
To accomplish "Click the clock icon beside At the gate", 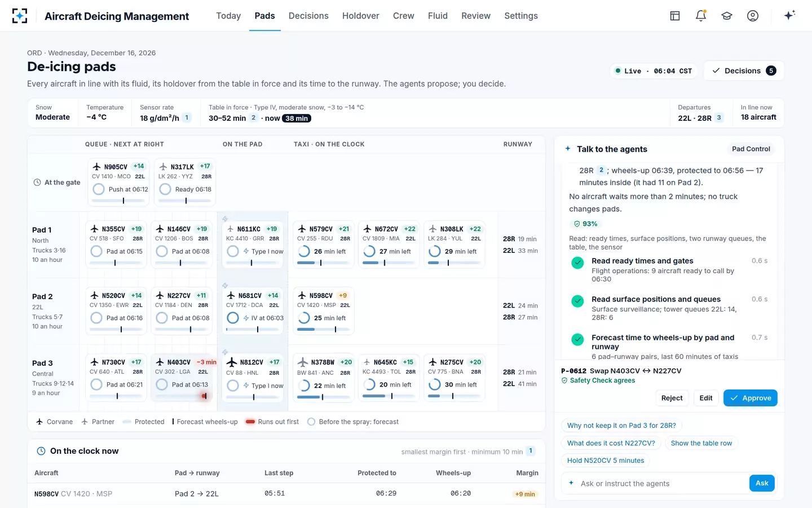I will 37,182.
